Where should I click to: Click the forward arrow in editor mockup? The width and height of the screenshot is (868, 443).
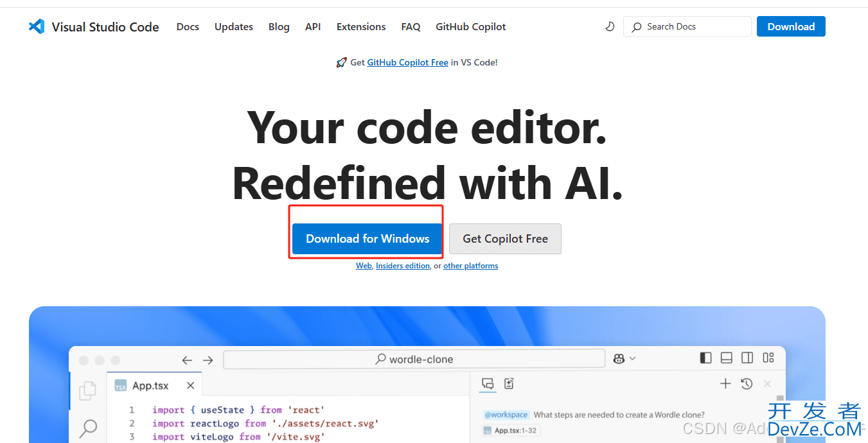208,360
